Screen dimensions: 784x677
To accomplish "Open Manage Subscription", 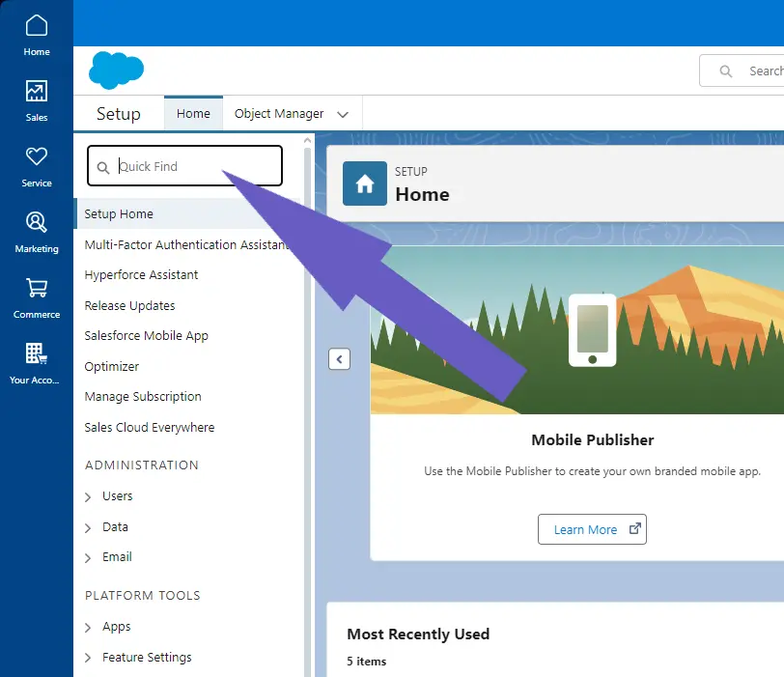I will coord(143,397).
